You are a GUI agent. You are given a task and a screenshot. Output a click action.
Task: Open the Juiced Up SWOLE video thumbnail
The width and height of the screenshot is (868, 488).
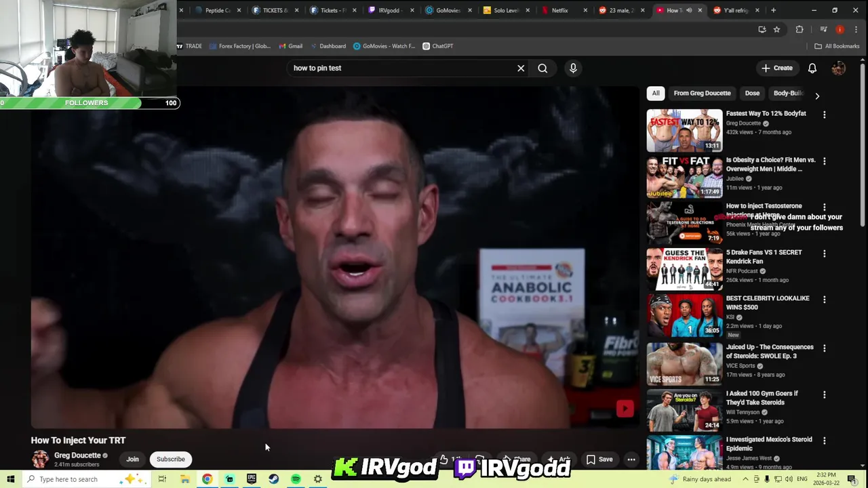pyautogui.click(x=684, y=364)
